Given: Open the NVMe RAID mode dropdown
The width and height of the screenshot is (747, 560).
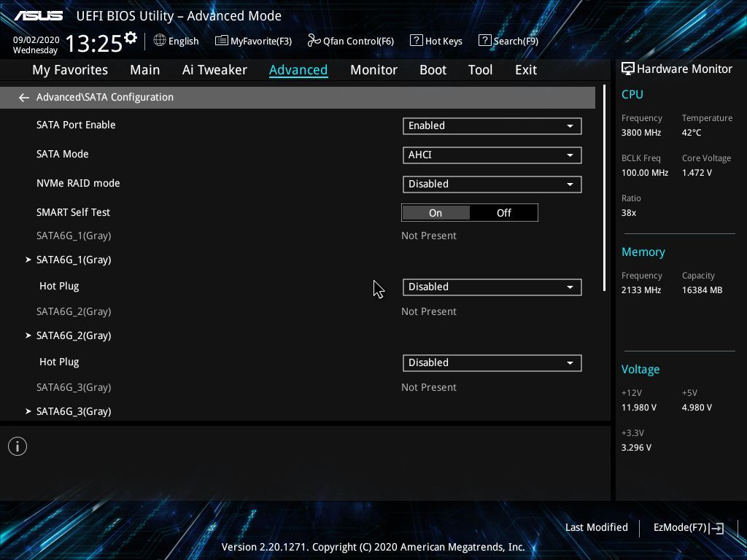Looking at the screenshot, I should (x=492, y=184).
